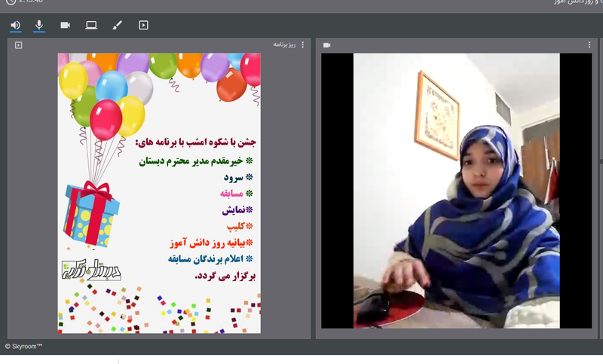Screen dimensions: 603x364
Task: Click the برگزار می گردد line
Action: pyautogui.click(x=225, y=276)
